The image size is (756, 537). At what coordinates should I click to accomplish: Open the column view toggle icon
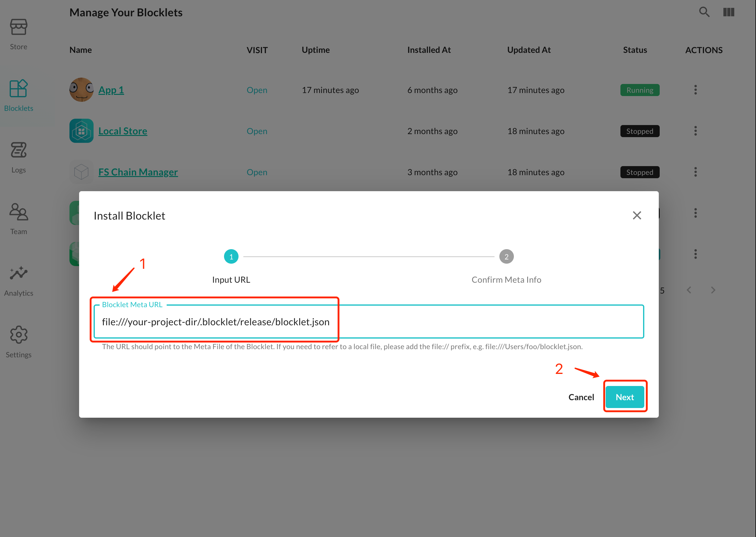click(x=728, y=12)
